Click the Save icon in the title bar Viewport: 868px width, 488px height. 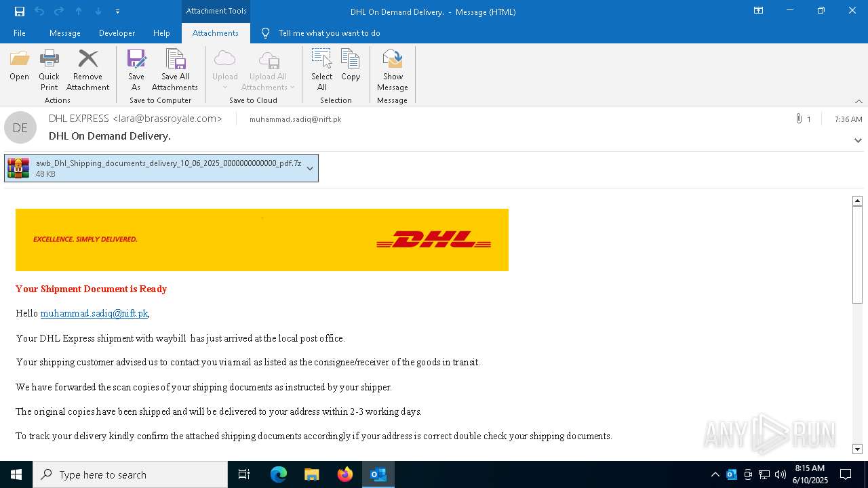pos(20,12)
